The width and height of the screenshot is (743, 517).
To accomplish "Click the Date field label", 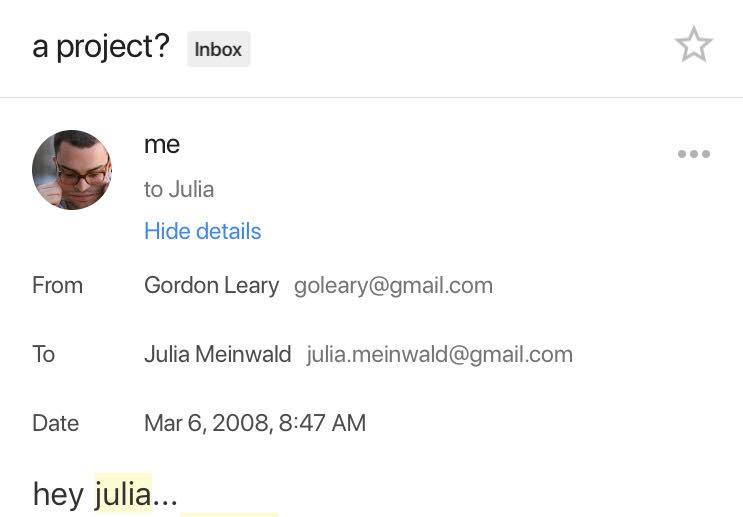I will [x=55, y=423].
